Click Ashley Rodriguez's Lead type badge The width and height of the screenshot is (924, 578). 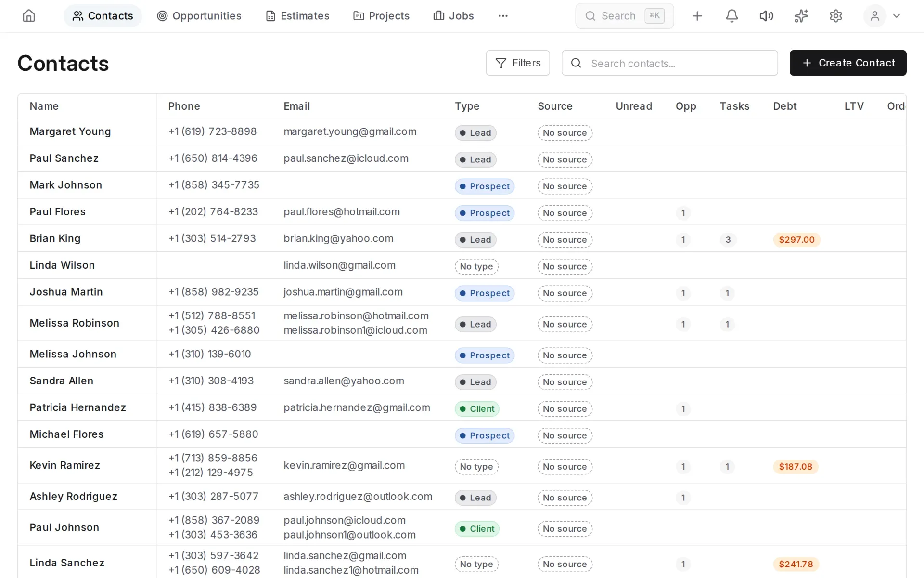pyautogui.click(x=475, y=498)
